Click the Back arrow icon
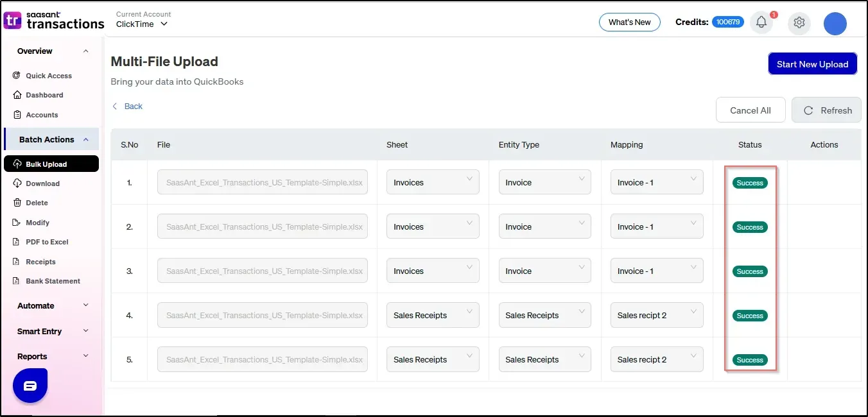Viewport: 868px width, 417px height. pyautogui.click(x=115, y=106)
